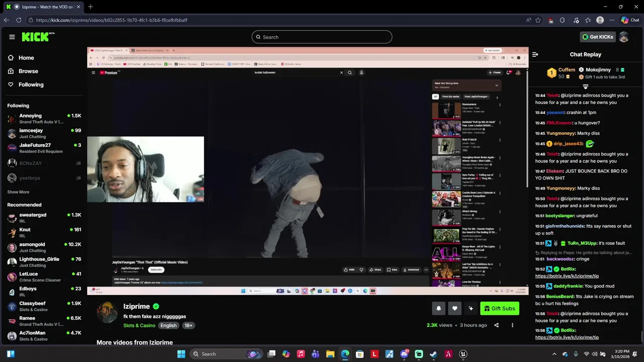The width and height of the screenshot is (644, 362).
Task: Open the widgets icon at taskbar left
Action: coord(11,354)
